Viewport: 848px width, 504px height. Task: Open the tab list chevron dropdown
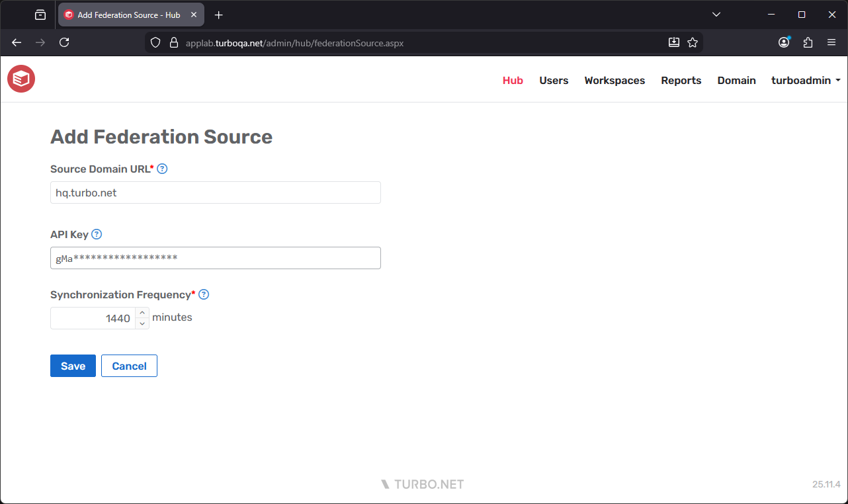(x=716, y=14)
